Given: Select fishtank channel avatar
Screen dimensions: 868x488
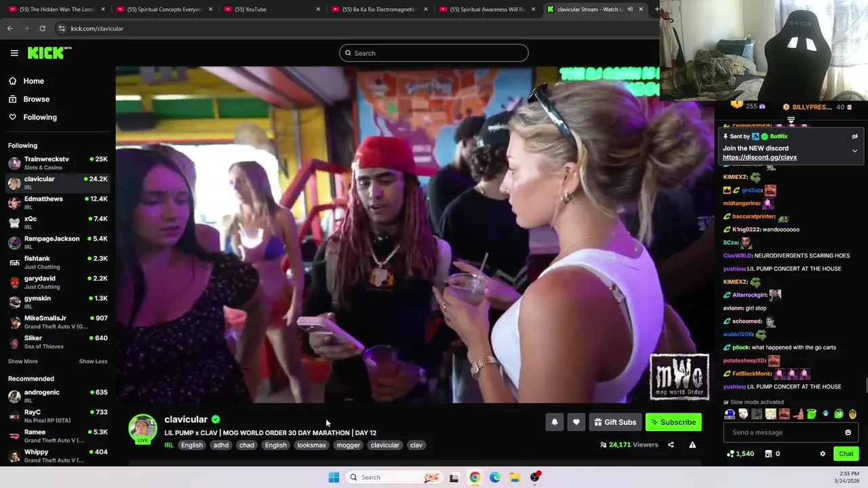Looking at the screenshot, I should (14, 262).
